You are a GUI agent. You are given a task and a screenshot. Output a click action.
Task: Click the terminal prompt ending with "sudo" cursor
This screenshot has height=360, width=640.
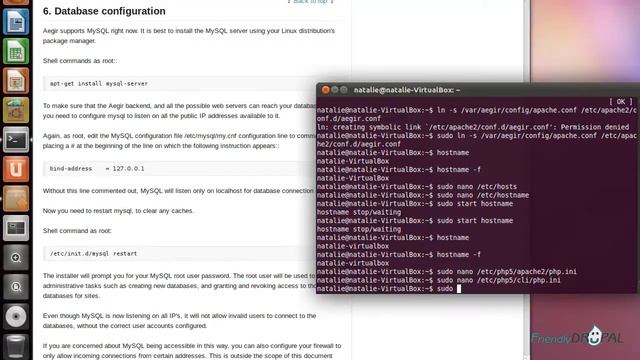[389, 289]
